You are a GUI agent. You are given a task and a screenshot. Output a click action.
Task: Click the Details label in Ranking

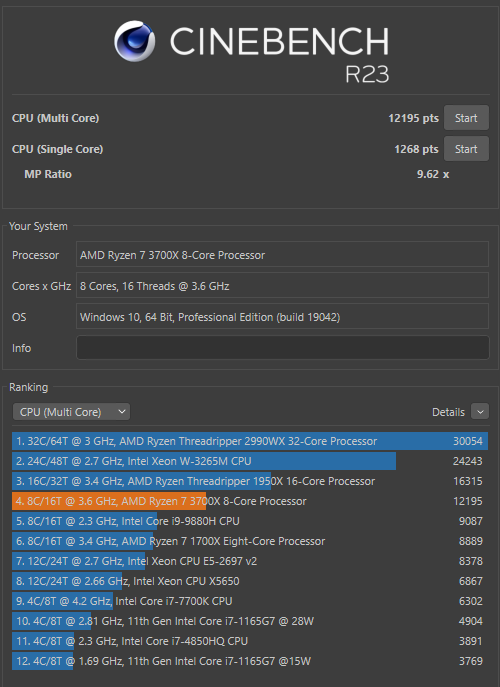448,412
